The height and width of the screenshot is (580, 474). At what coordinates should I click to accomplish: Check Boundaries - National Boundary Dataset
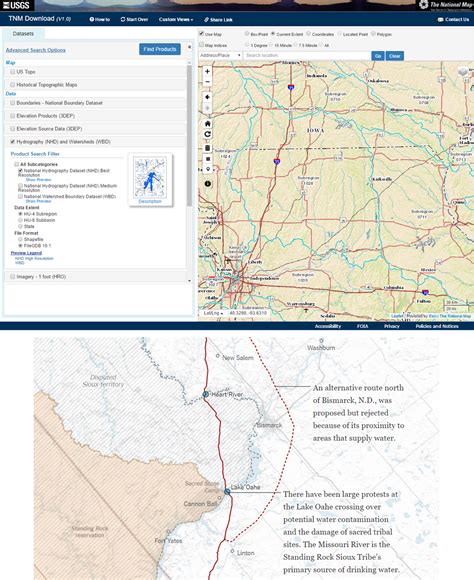tap(13, 103)
